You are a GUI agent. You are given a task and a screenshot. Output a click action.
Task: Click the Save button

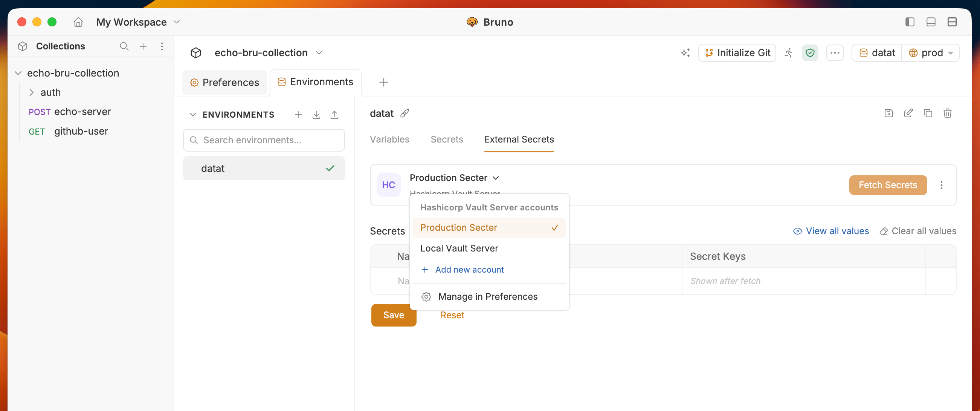coord(393,315)
